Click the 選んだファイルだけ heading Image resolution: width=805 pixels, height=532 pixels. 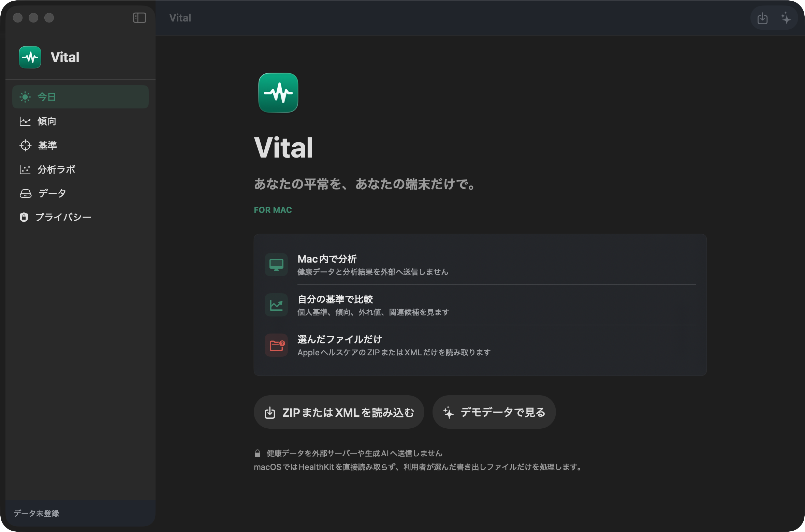[340, 339]
